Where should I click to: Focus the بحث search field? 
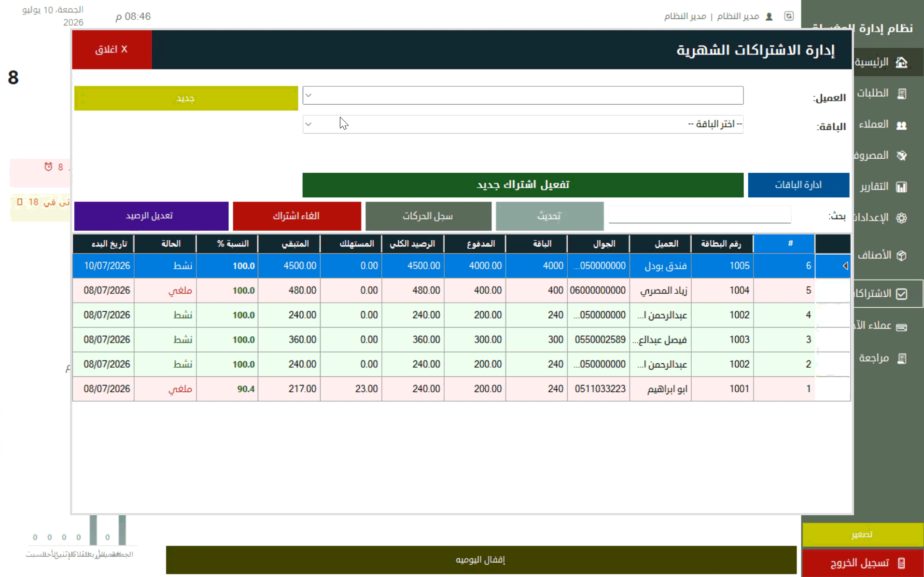pyautogui.click(x=700, y=215)
